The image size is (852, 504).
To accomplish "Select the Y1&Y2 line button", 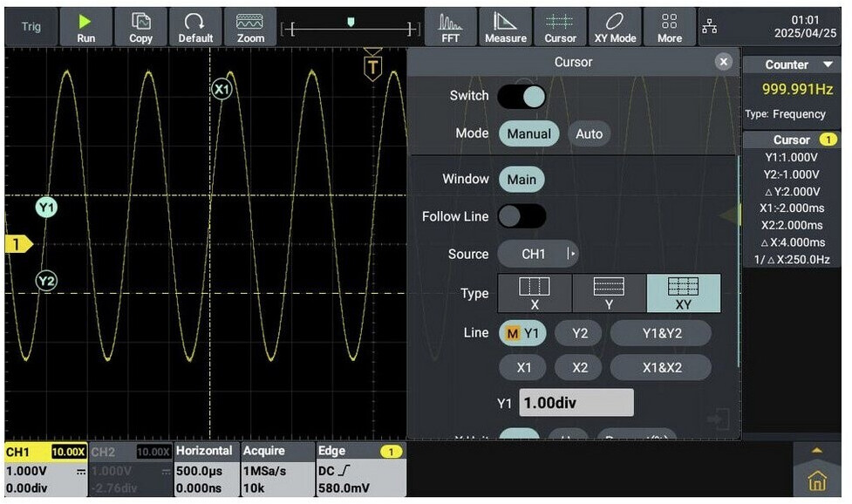I will (x=660, y=333).
